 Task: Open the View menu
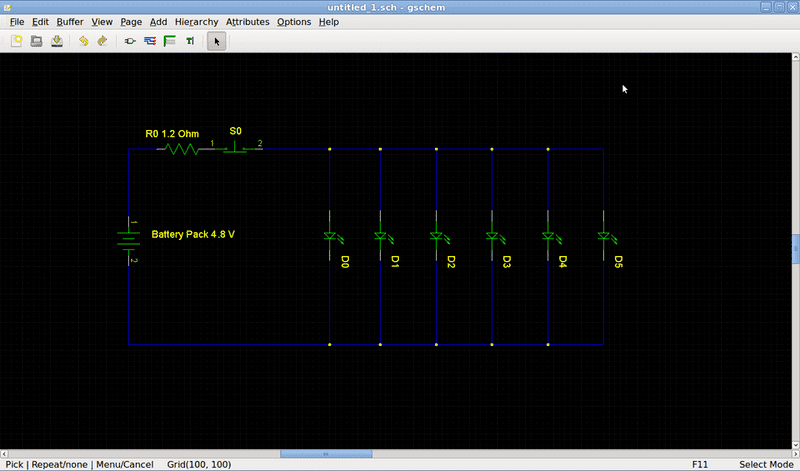point(102,22)
